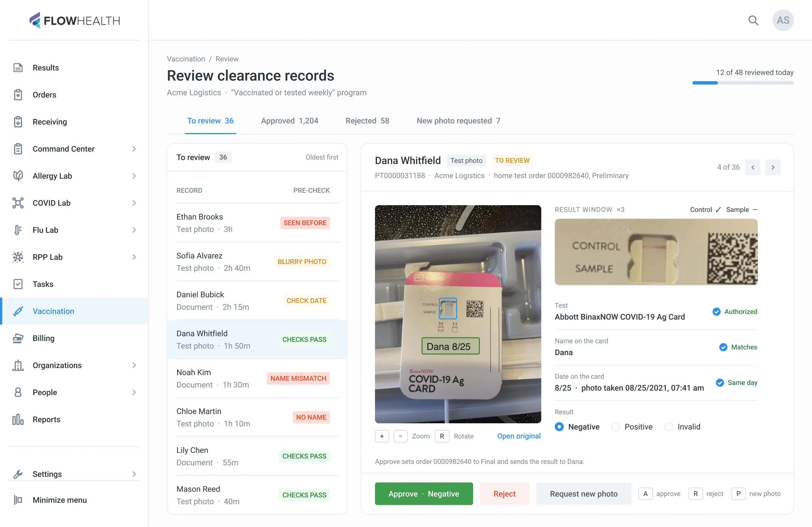Click the RPP Lab virus icon
Image resolution: width=812 pixels, height=527 pixels.
click(x=18, y=257)
